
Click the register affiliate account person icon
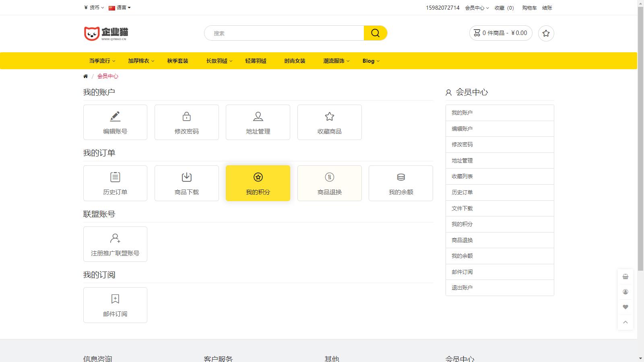pos(115,238)
